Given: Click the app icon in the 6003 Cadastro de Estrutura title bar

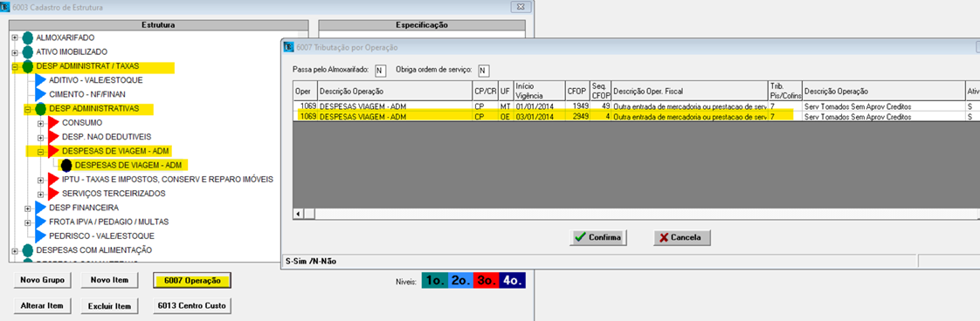Looking at the screenshot, I should pos(6,7).
